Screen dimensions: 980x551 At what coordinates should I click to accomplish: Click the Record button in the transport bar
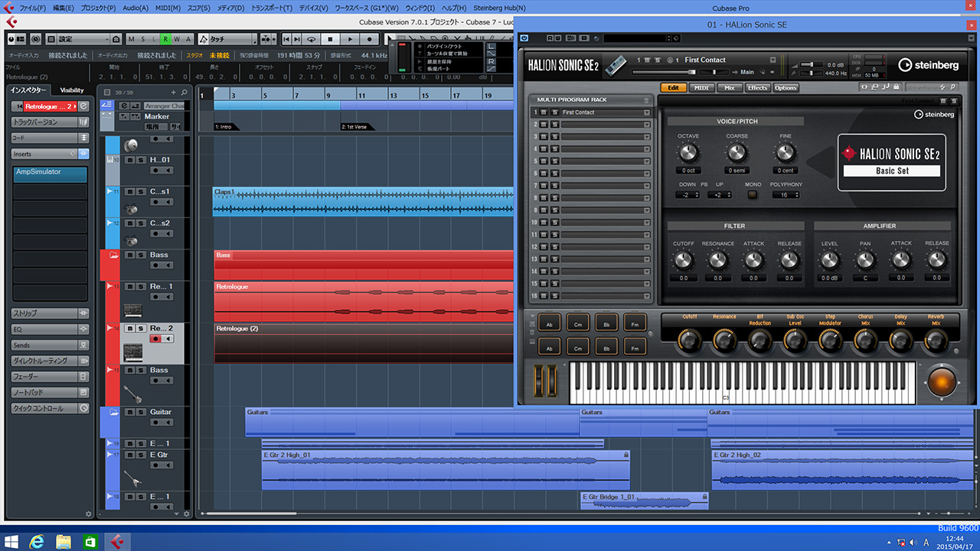tap(369, 39)
